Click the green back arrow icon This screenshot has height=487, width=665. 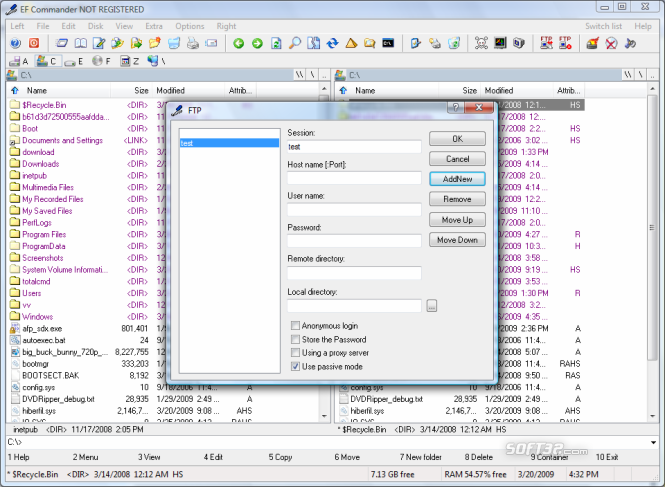239,43
